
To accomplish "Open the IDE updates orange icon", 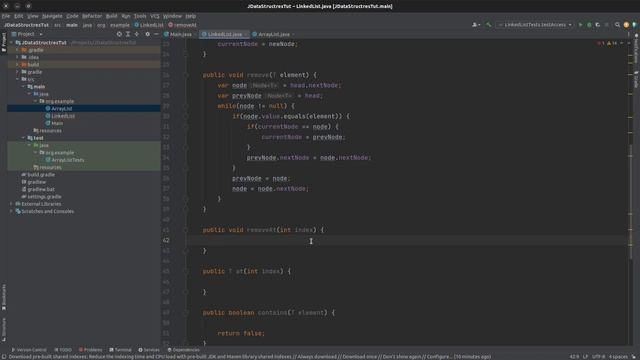I will [626, 25].
